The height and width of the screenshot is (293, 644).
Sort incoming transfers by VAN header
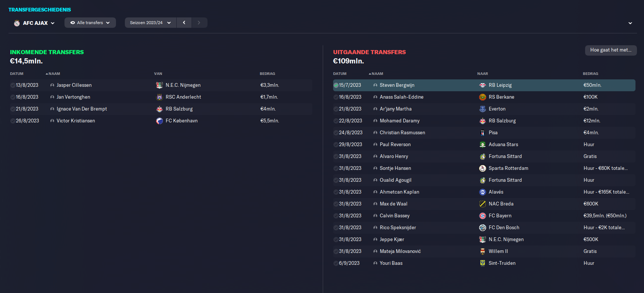(158, 73)
